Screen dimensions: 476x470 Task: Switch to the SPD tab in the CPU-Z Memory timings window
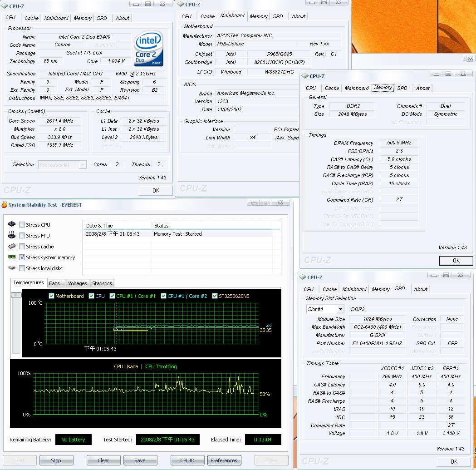(402, 88)
